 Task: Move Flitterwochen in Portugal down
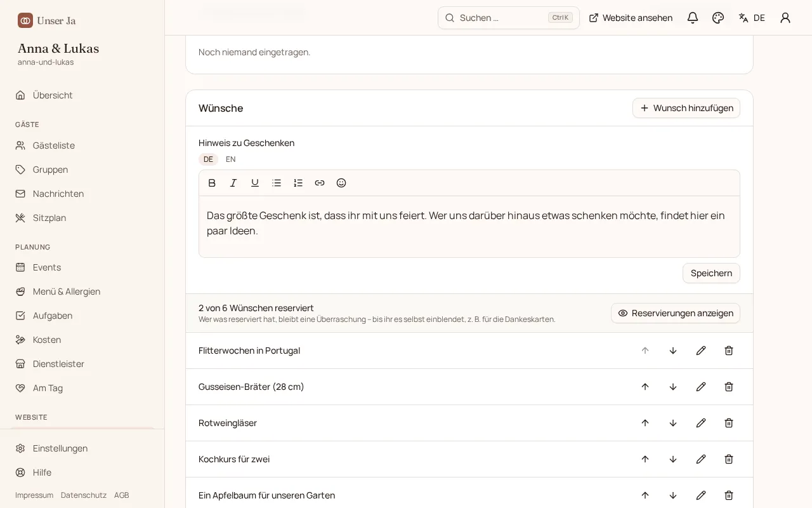click(673, 351)
